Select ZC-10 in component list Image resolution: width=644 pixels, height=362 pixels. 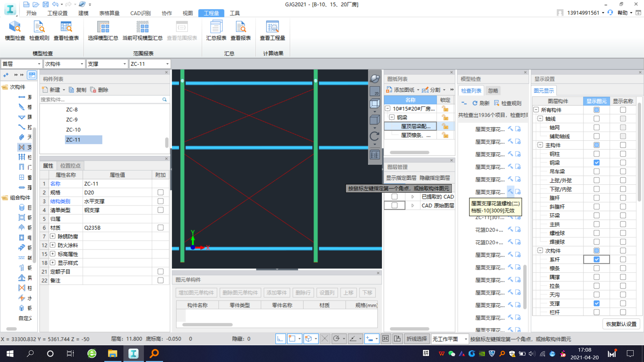point(73,130)
